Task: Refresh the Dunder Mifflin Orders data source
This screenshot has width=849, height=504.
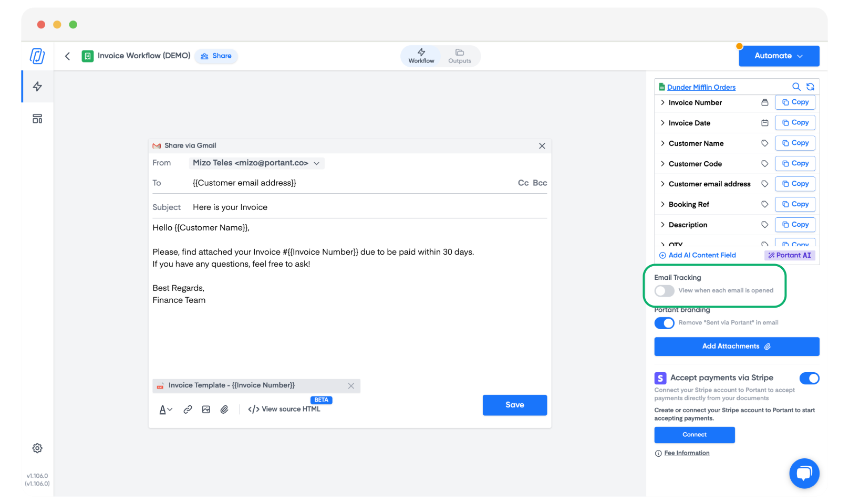Action: [811, 87]
